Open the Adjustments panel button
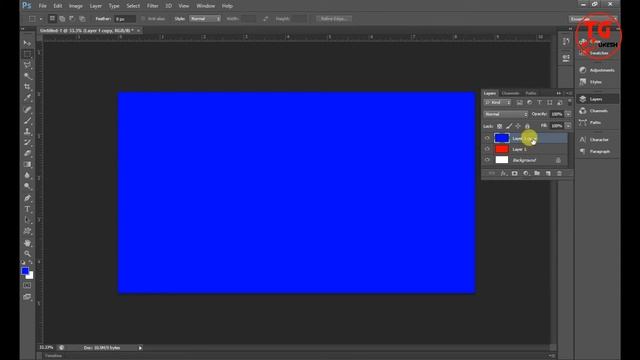 tap(597, 70)
